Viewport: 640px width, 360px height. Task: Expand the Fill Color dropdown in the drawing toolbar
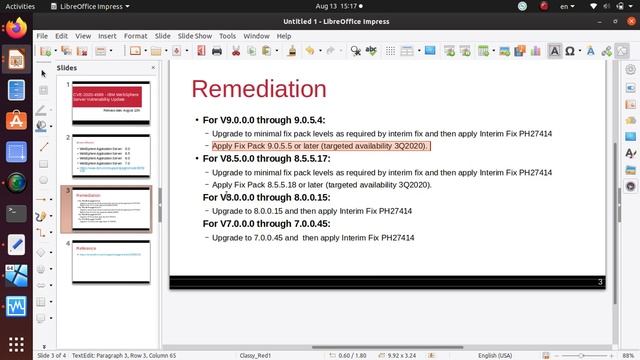(x=51, y=126)
